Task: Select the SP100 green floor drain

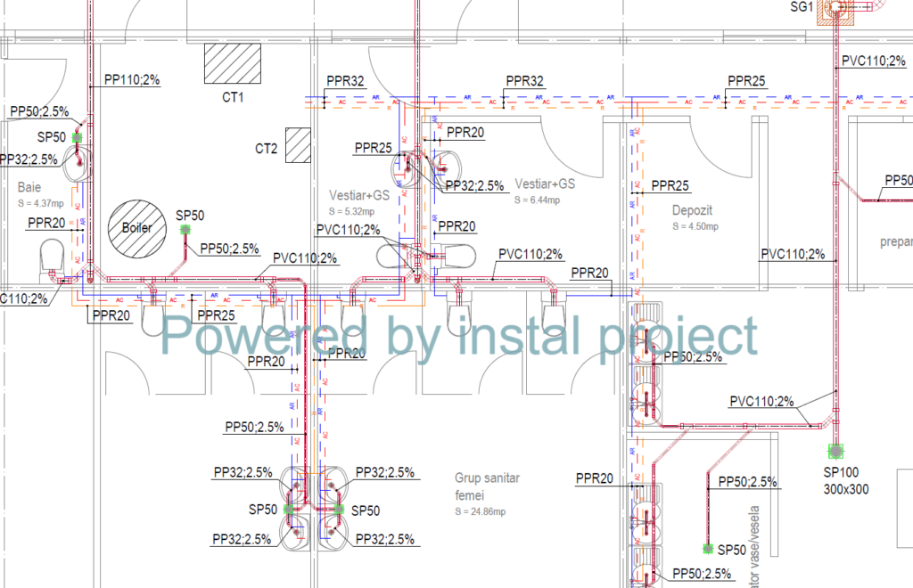Action: pos(835,451)
